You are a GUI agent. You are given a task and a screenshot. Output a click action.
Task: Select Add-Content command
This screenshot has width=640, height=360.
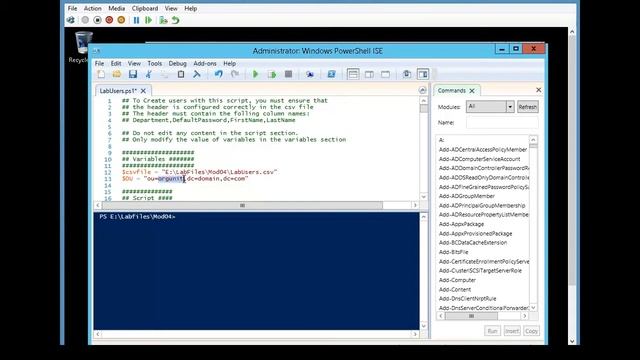(x=455, y=289)
